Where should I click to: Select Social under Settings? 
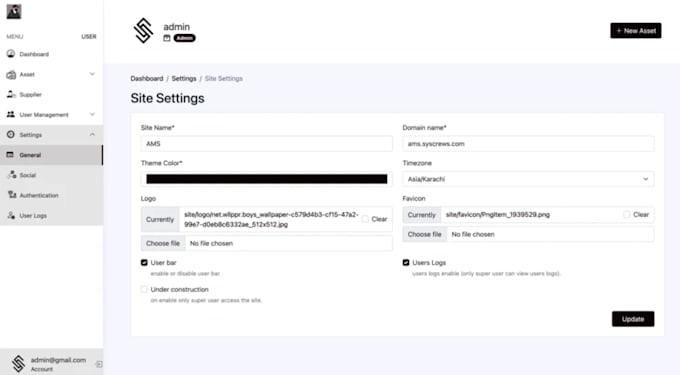[x=52, y=175]
